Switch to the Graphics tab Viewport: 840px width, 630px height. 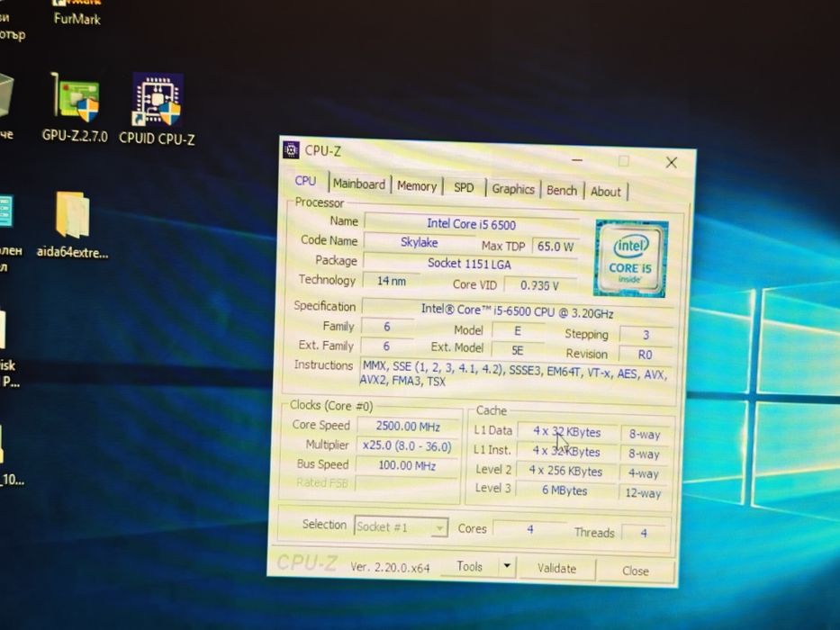pos(512,189)
